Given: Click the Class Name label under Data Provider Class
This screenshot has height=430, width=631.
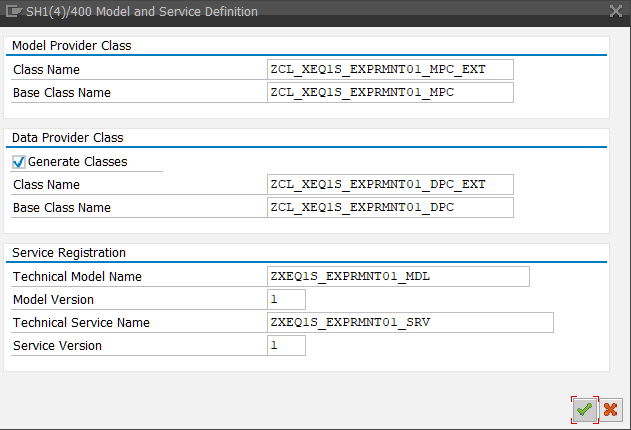Looking at the screenshot, I should pyautogui.click(x=46, y=185).
